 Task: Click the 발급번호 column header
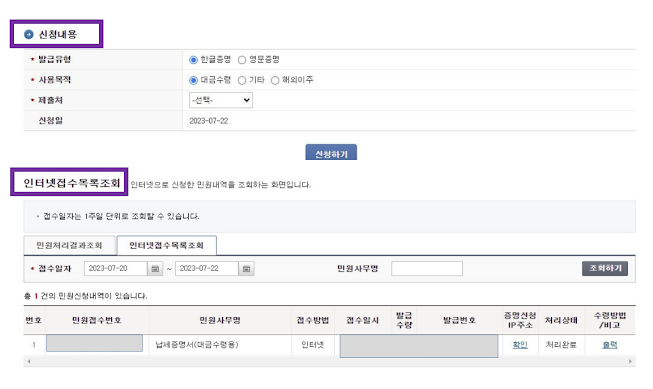(x=459, y=320)
